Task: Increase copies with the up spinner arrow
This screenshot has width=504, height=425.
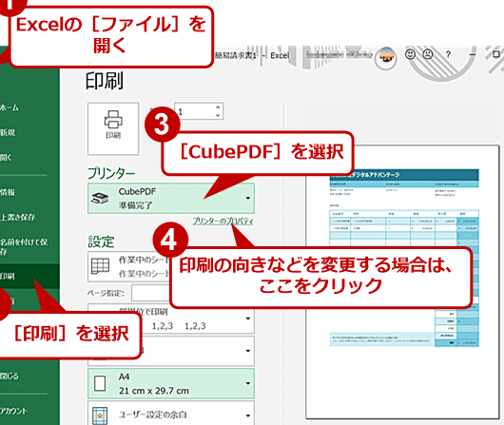Action: (x=218, y=107)
